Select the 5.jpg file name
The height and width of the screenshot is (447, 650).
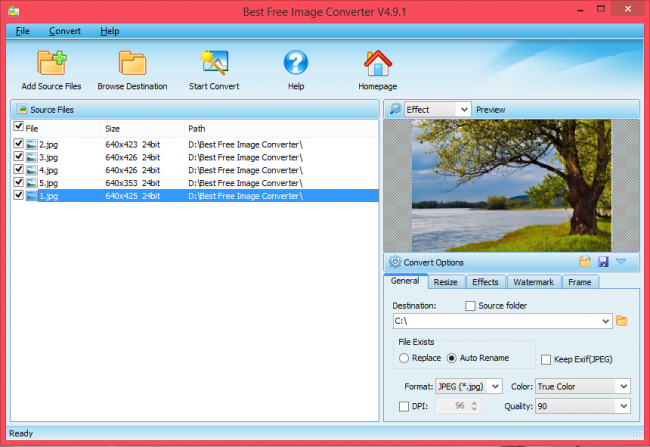[49, 183]
